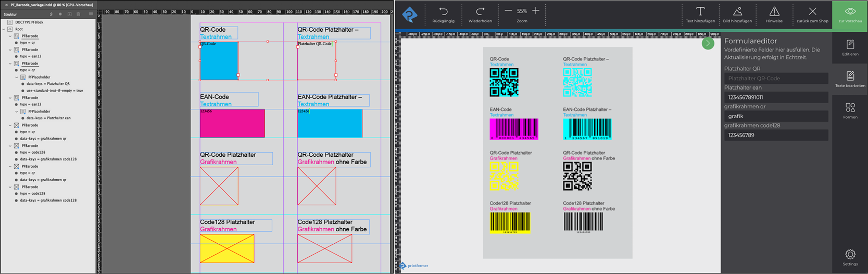868x274 pixels.
Task: Click zurück zum Shop X icon
Action: [812, 11]
